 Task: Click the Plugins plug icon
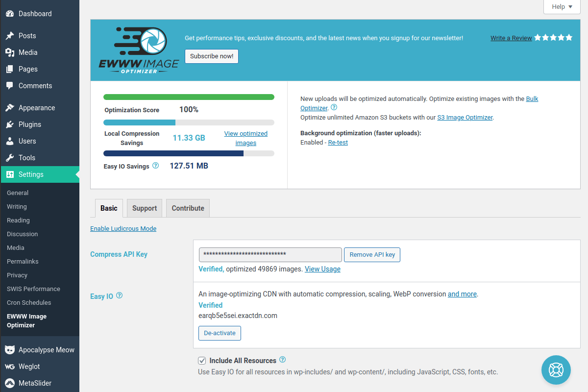10,124
